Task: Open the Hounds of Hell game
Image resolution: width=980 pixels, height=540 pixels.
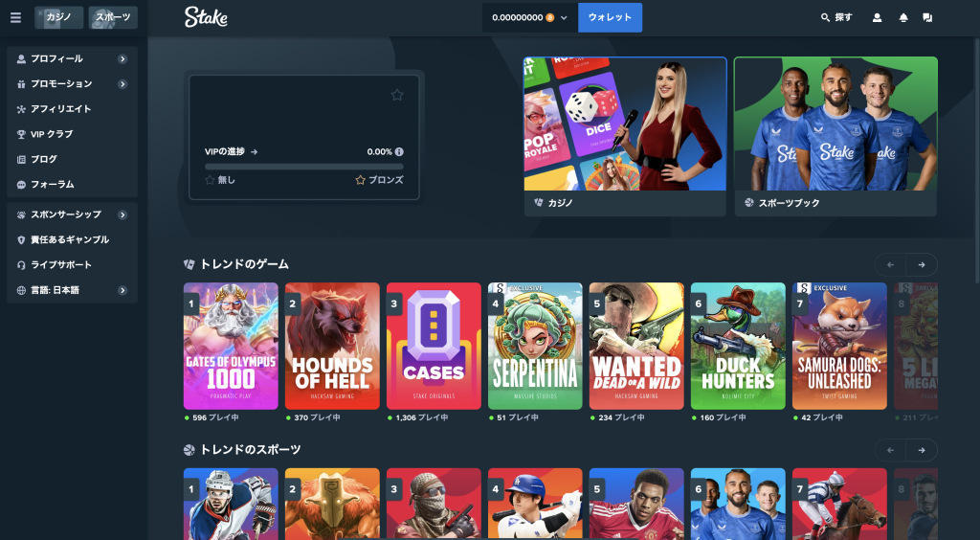Action: coord(332,347)
